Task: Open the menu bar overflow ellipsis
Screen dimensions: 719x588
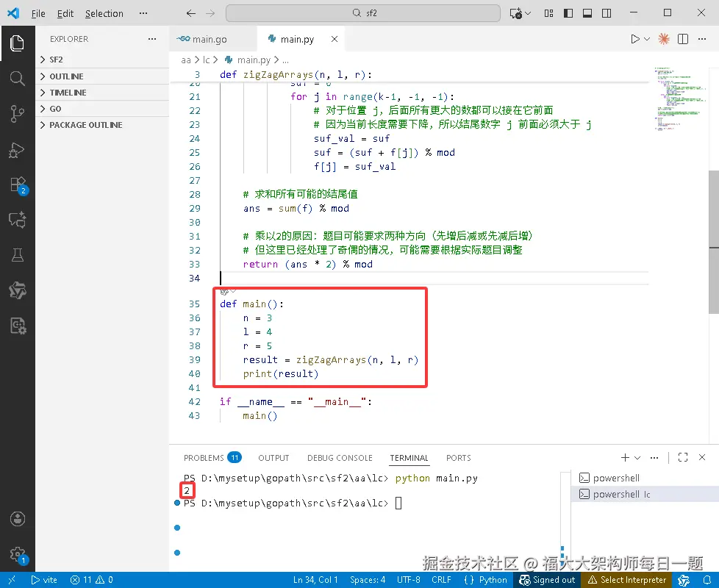Action: coord(143,13)
